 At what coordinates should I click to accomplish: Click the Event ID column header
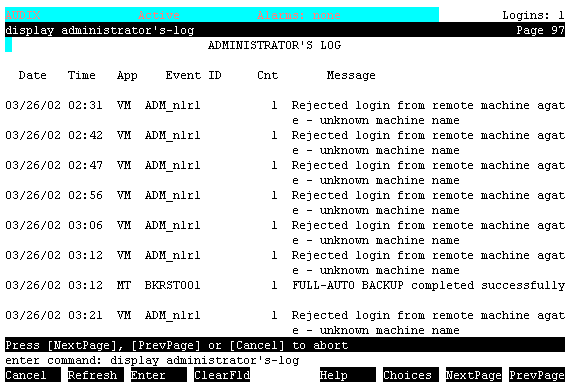(193, 75)
